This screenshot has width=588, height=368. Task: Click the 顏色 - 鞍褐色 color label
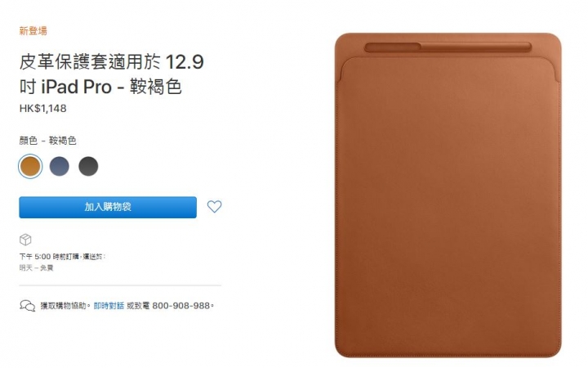pos(48,141)
